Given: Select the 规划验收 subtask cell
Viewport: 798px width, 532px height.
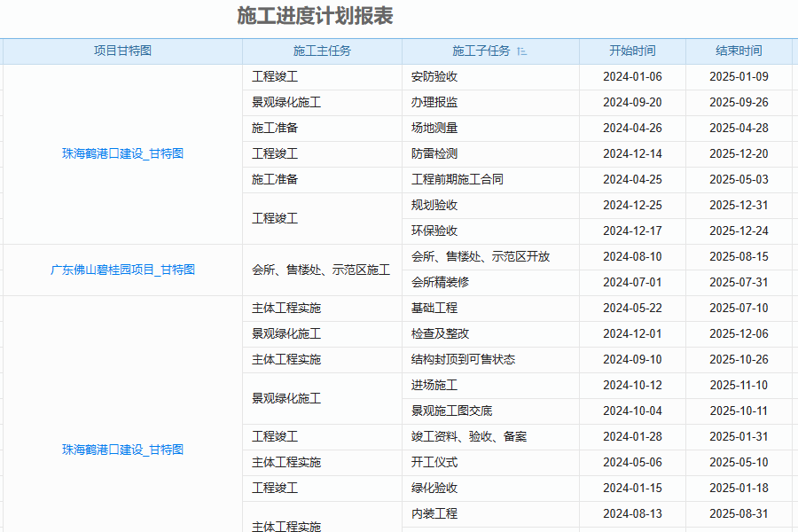Looking at the screenshot, I should coord(490,205).
